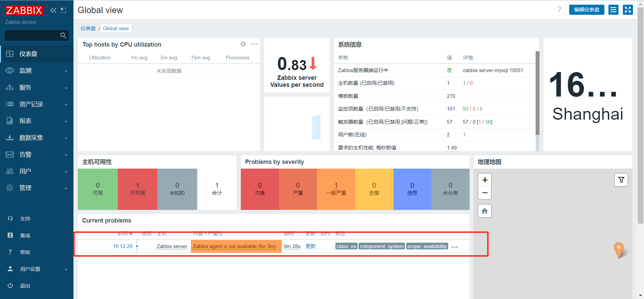Click the 集成 Z icon
644x299 pixels.
click(10, 235)
